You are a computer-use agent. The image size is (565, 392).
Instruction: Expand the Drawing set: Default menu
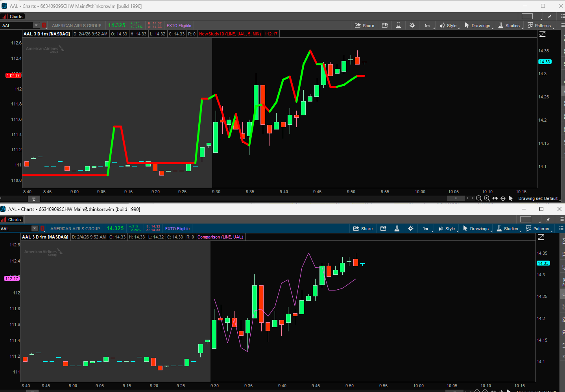pyautogui.click(x=537, y=198)
